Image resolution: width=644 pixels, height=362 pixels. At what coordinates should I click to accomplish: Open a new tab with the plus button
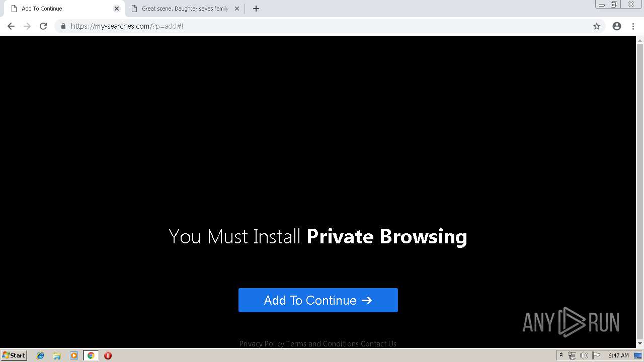point(256,9)
